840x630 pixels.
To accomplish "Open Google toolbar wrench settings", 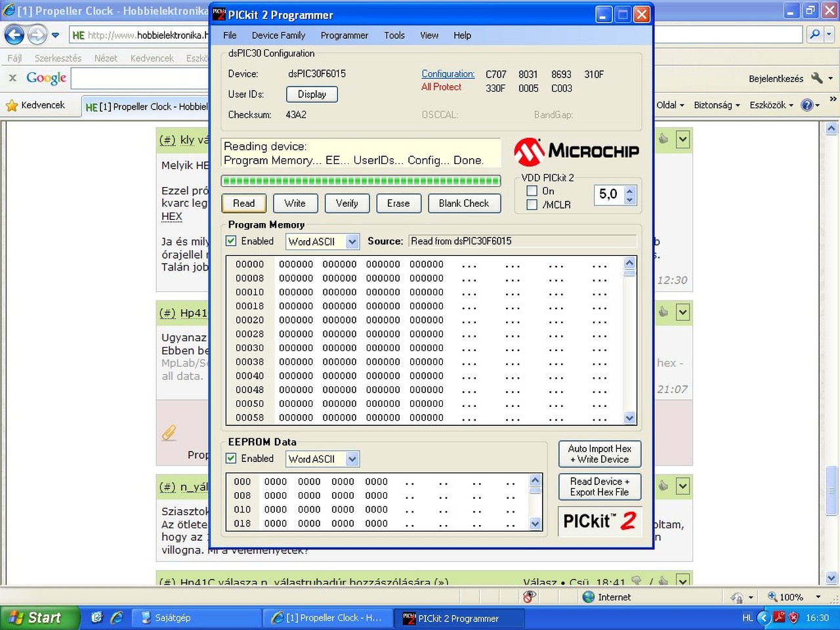I will tap(817, 78).
